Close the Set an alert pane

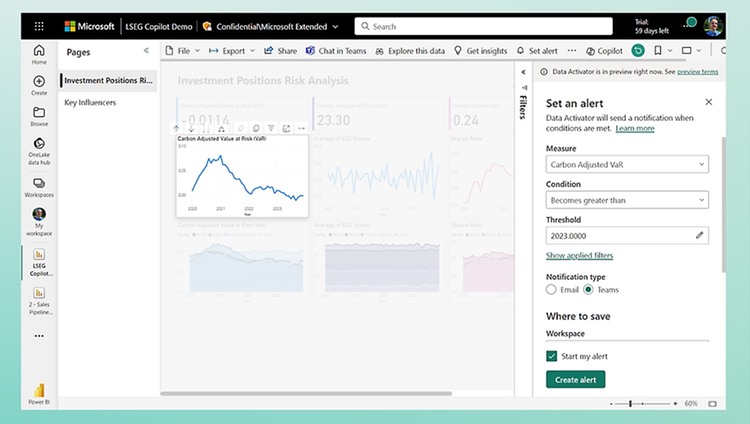pyautogui.click(x=708, y=102)
